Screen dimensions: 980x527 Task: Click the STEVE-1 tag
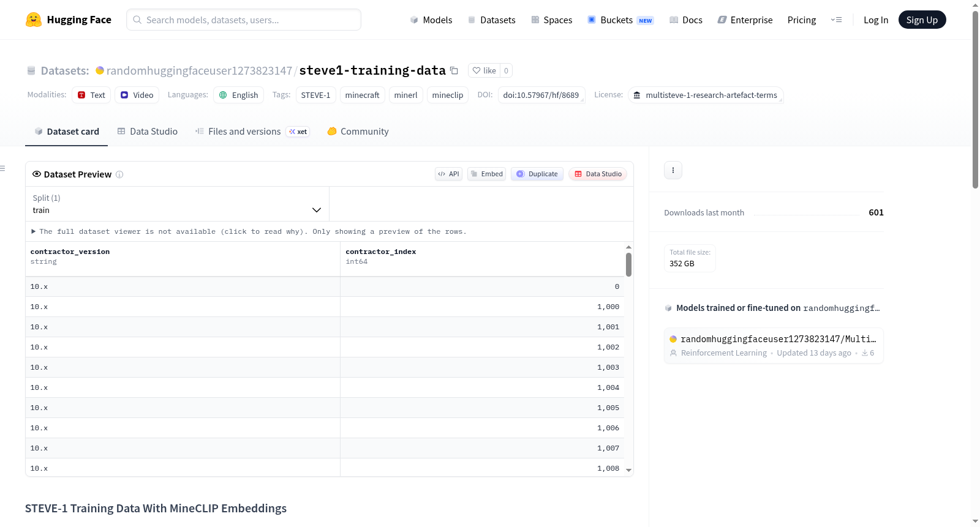[316, 95]
